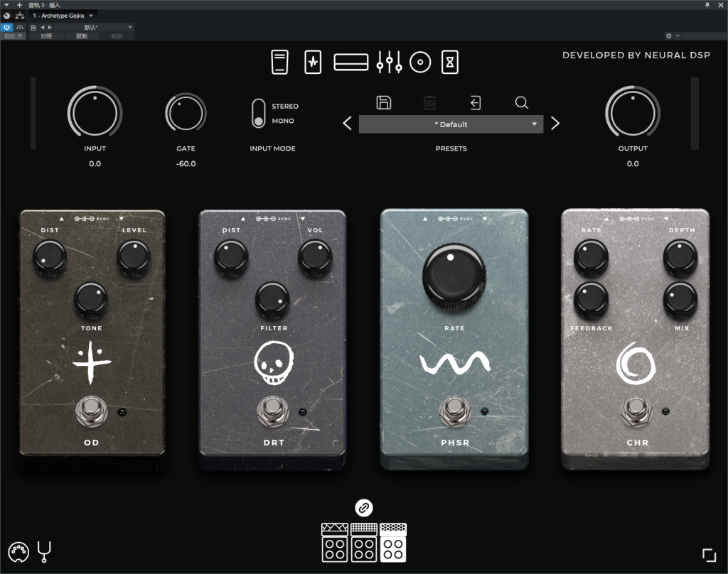Open the amplifier head section icon
The width and height of the screenshot is (728, 574).
(351, 63)
